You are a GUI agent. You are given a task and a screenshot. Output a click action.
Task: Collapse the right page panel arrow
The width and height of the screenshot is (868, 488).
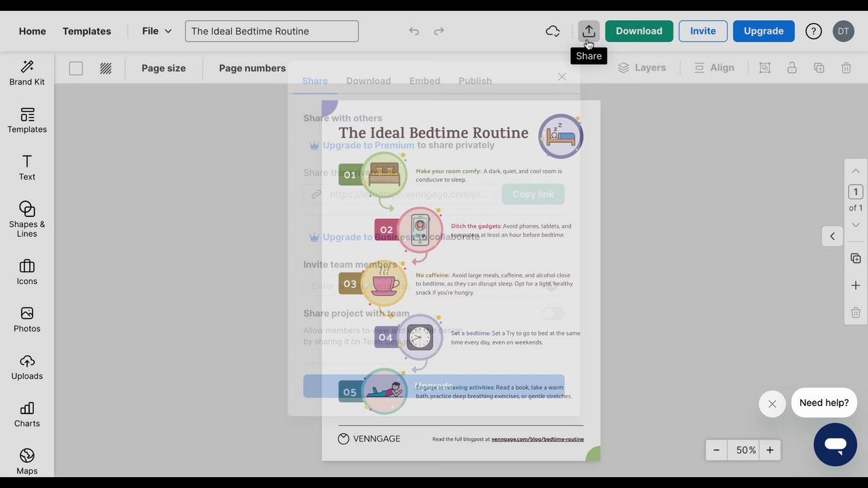832,236
